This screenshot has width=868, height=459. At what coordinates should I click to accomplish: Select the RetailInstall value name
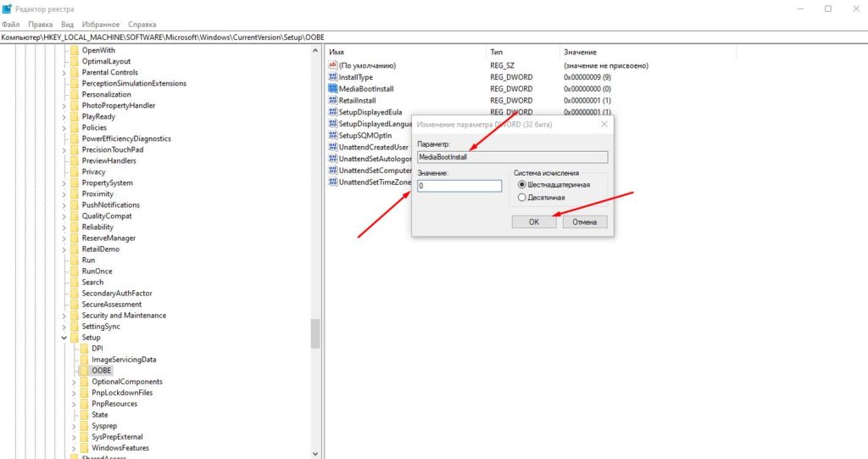tap(357, 100)
